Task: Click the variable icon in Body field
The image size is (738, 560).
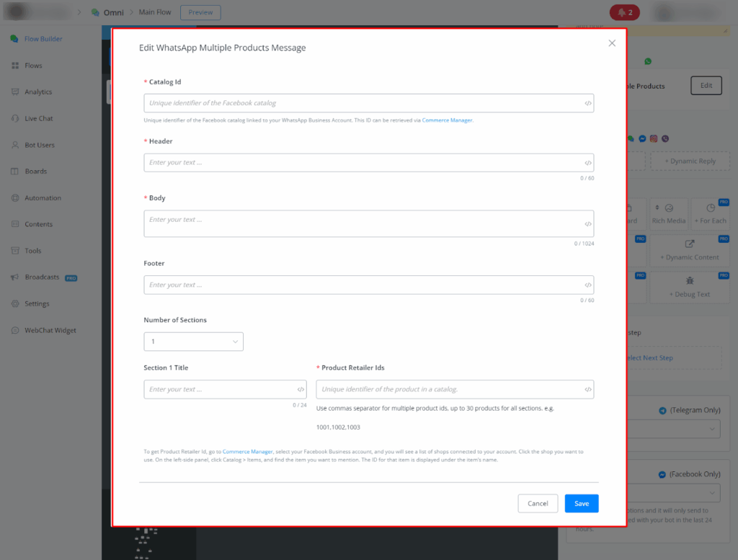Action: (x=588, y=224)
